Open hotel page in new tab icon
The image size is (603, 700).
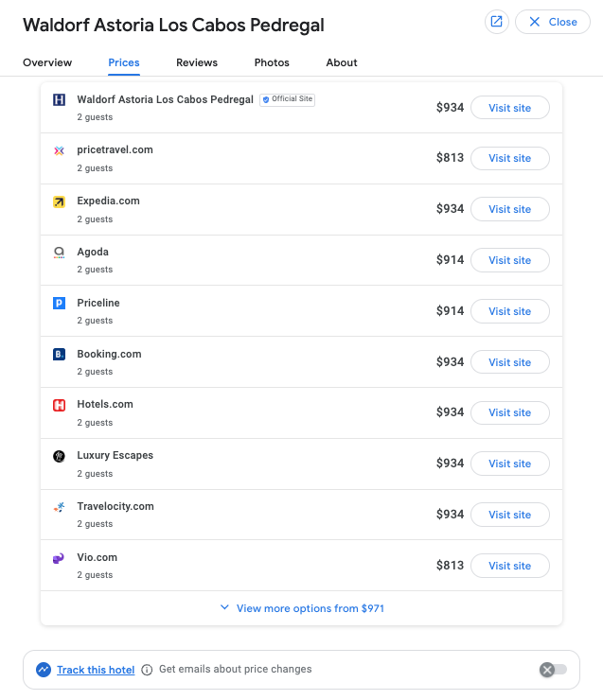497,22
